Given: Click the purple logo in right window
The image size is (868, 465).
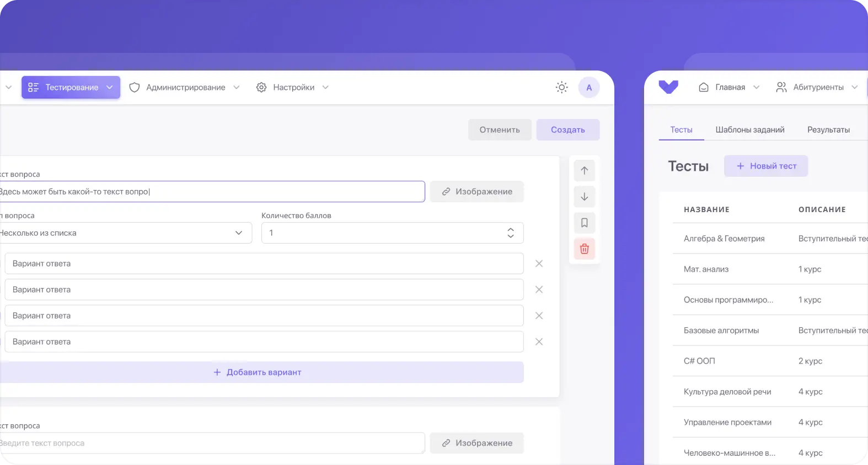Looking at the screenshot, I should (x=668, y=87).
